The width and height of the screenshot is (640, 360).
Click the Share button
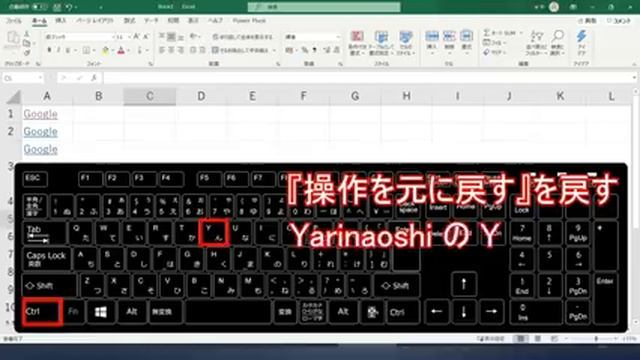click(x=588, y=21)
